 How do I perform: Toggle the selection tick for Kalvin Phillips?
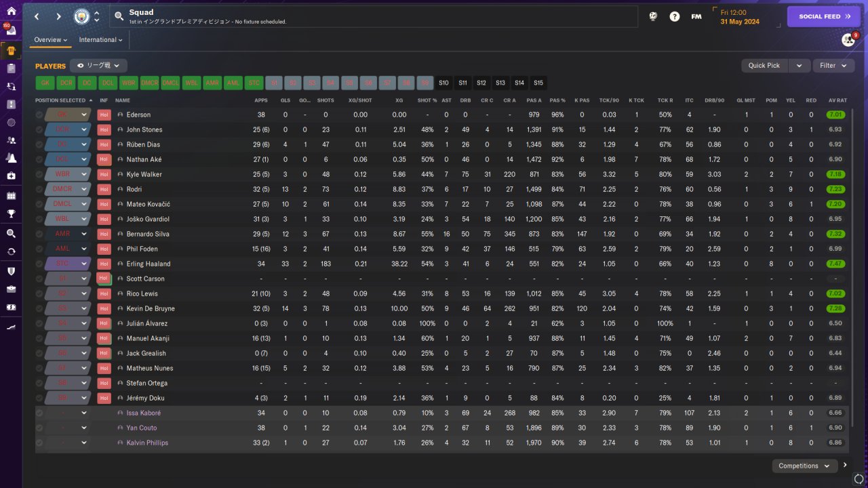coord(39,443)
